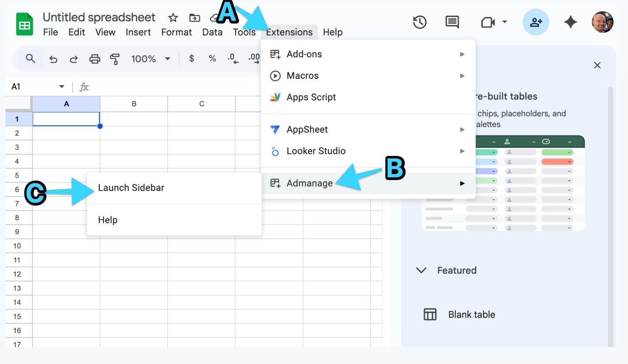Open Gemini sparkle icon
Screen dimensions: 628x364
pos(570,22)
